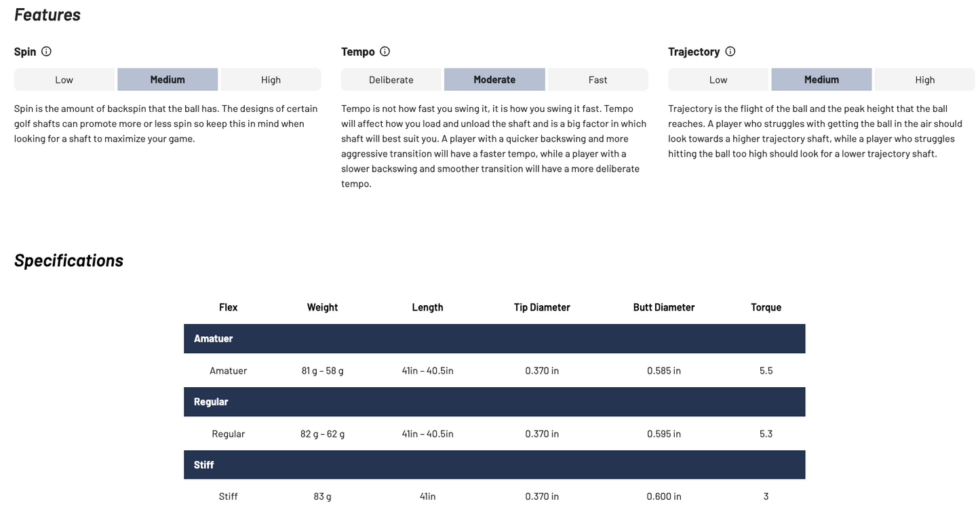
Task: Click the Specifications heading
Action: click(68, 260)
